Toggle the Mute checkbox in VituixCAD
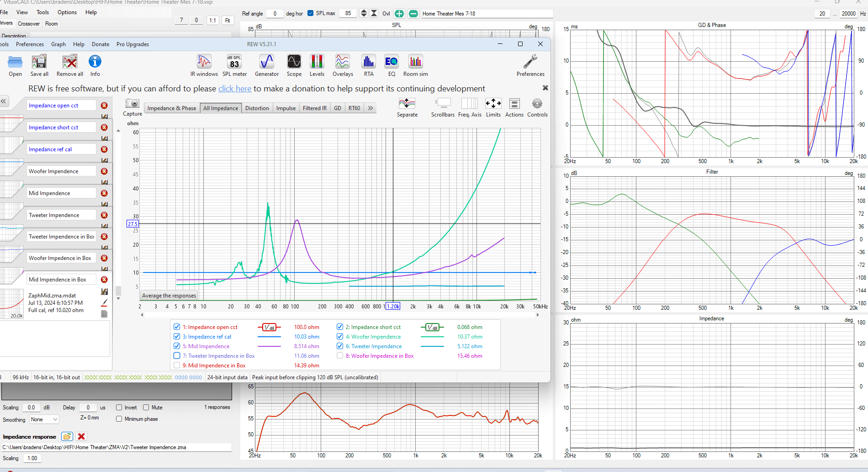The image size is (868, 472). [x=146, y=408]
